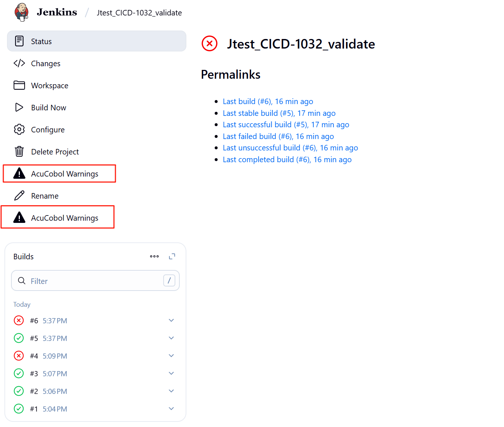The height and width of the screenshot is (427, 504).
Task: Click the Jenkins butler logo icon
Action: tap(22, 12)
